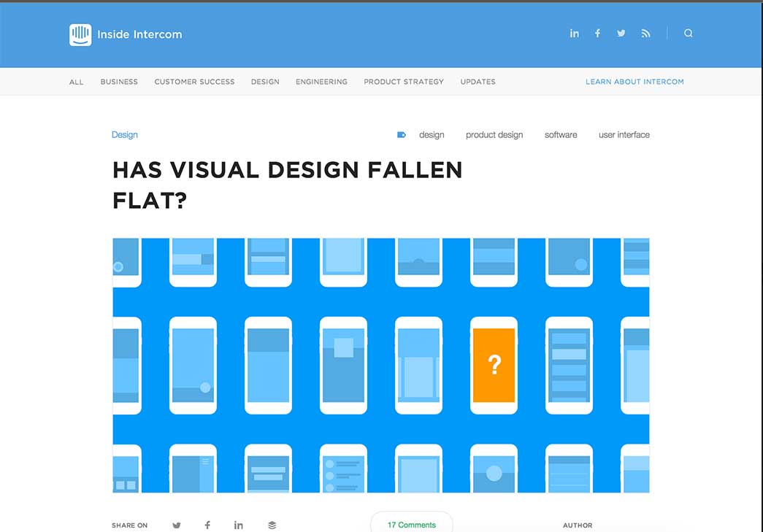Share the article via the Buffer icon

272,525
